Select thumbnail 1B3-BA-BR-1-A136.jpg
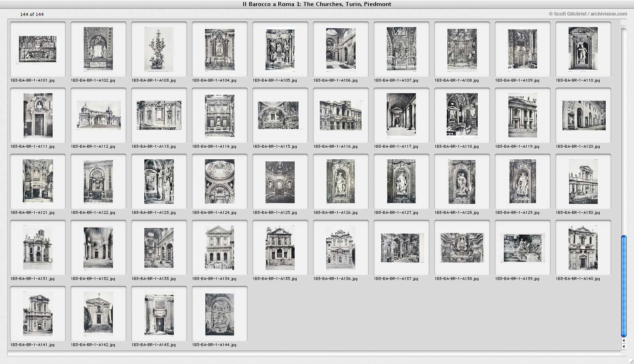This screenshot has height=364, width=634. pyautogui.click(x=341, y=247)
